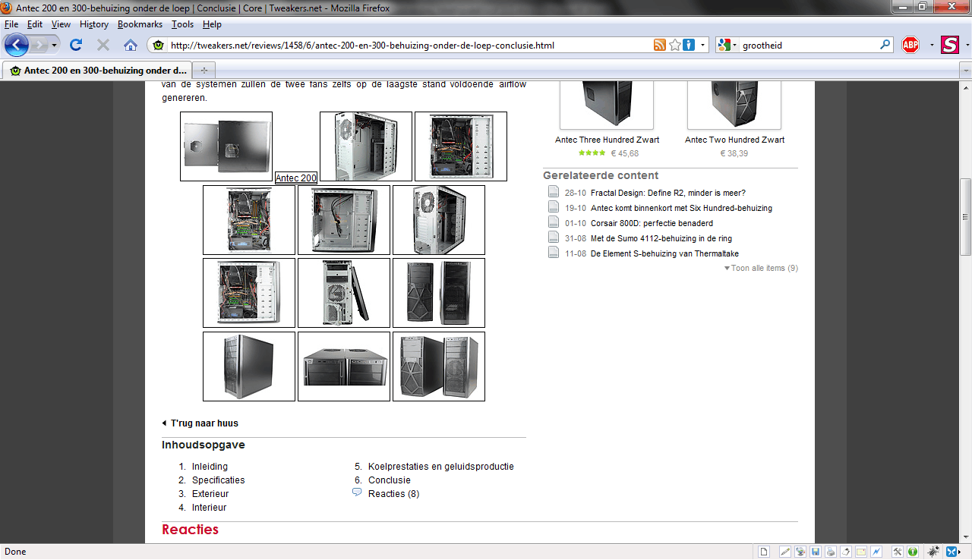Click the page's vertical scrollbar thumb
This screenshot has width=972, height=560.
click(x=965, y=218)
